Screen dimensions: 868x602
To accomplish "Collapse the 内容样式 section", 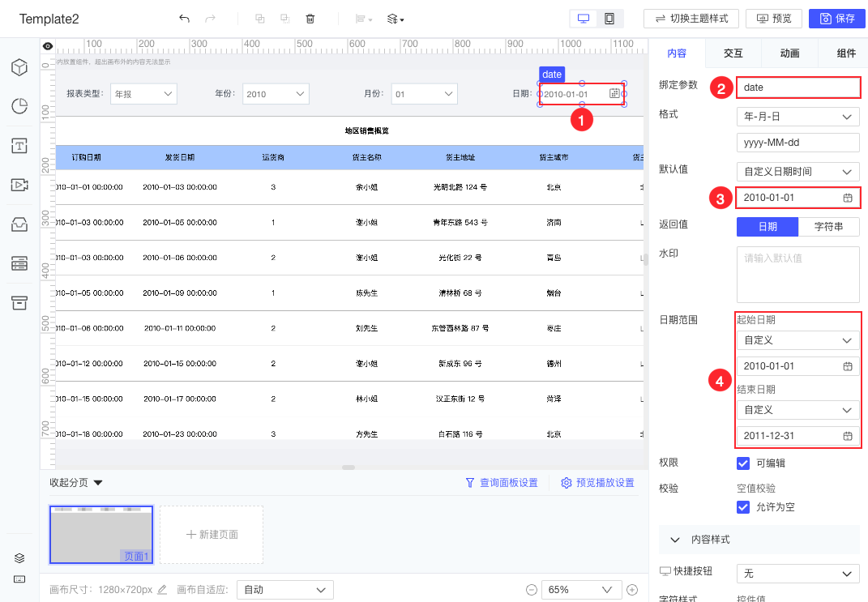I will tap(674, 540).
